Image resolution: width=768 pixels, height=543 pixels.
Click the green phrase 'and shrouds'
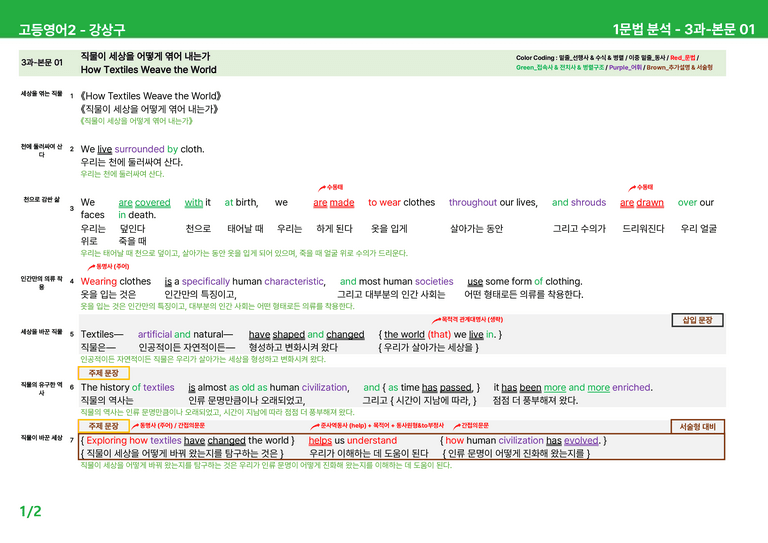point(579,202)
